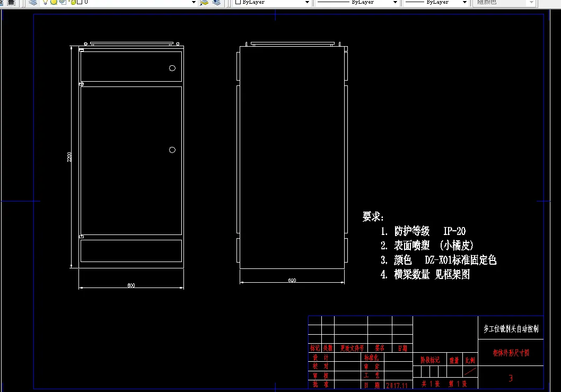
Task: Open the color control ByLayer dropdown
Action: [272, 2]
